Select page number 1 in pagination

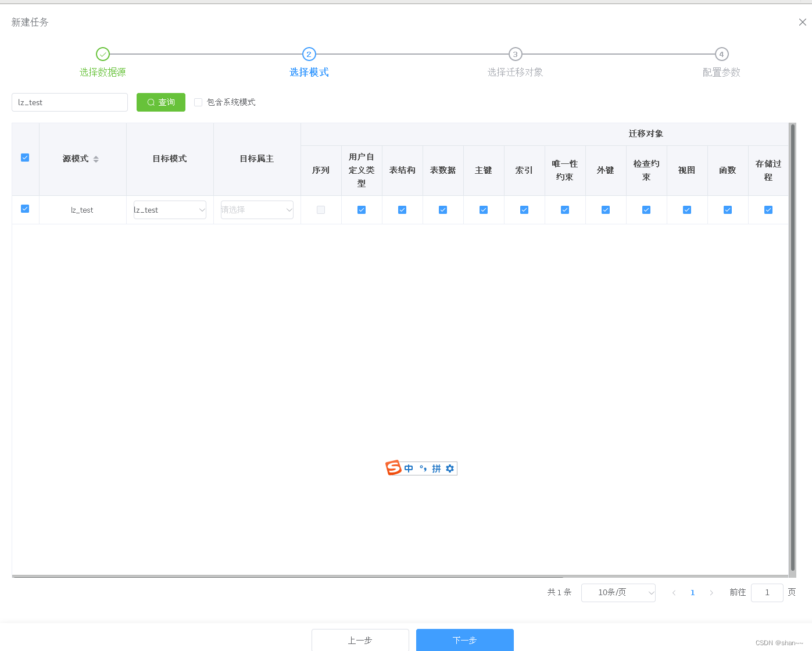(693, 593)
